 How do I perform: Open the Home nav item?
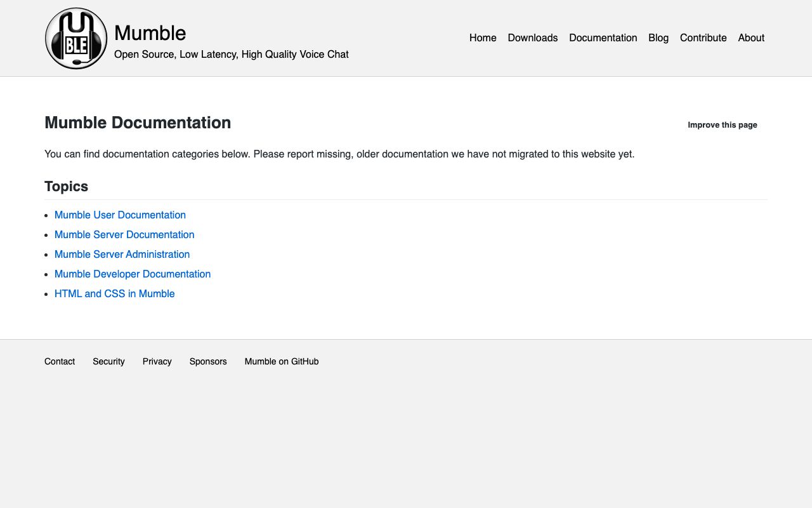[483, 38]
